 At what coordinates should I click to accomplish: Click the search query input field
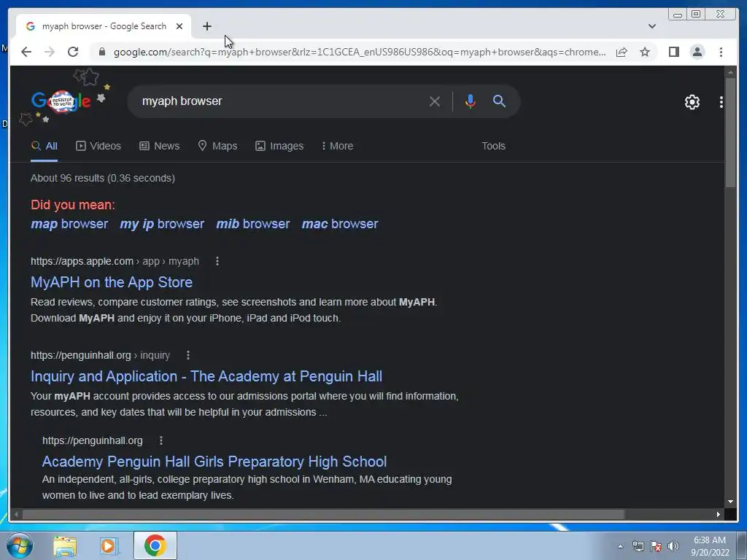(281, 101)
